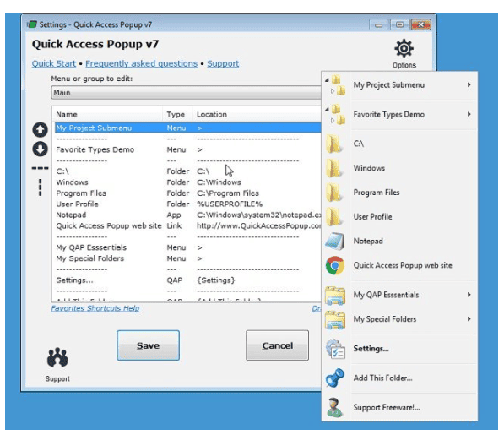Click the Save button
This screenshot has height=440, width=504.
pyautogui.click(x=149, y=345)
